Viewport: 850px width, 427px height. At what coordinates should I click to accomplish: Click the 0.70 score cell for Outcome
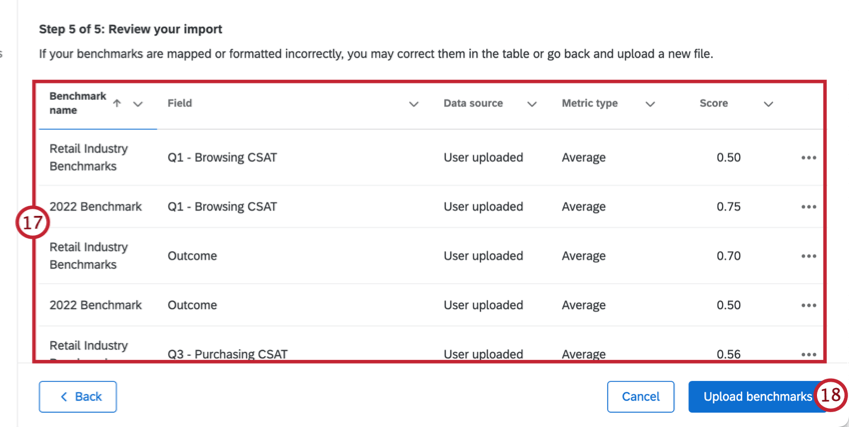(728, 256)
